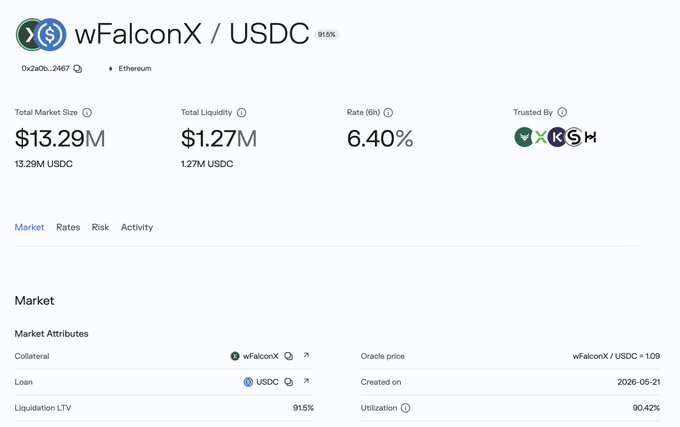Viewport: 680px width, 427px height.
Task: Click the green X curator logo
Action: tap(540, 137)
